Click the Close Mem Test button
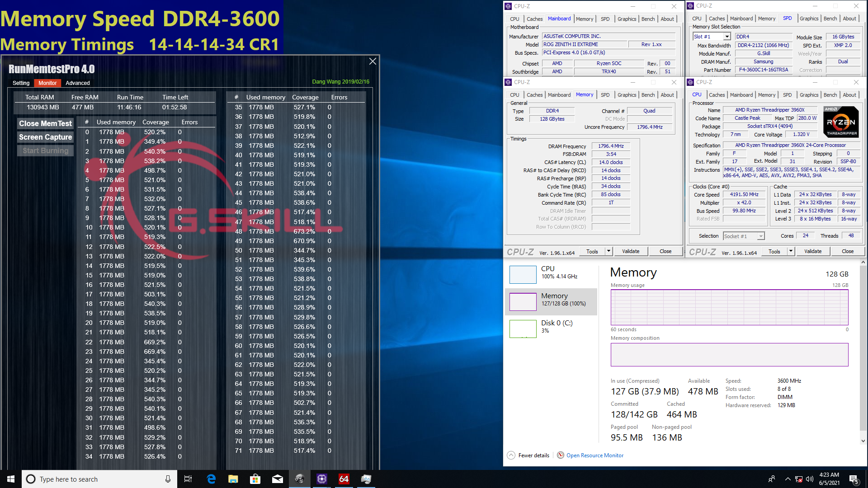Screen dimensions: 868x488 (45, 123)
